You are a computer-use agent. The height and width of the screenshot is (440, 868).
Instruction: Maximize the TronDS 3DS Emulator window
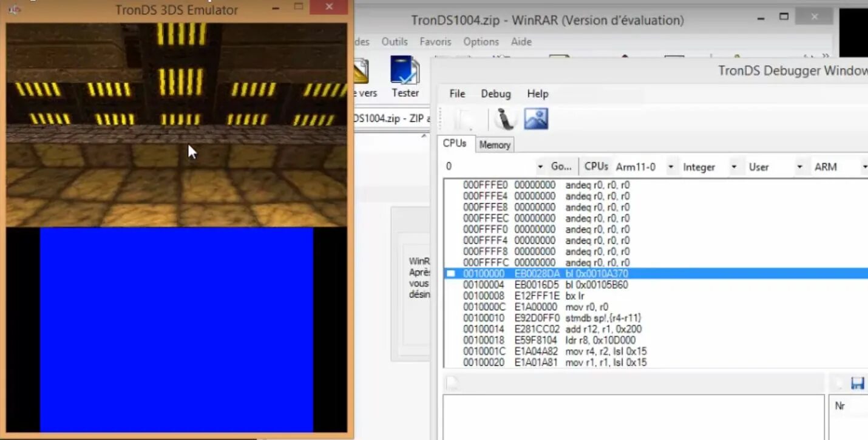point(298,7)
